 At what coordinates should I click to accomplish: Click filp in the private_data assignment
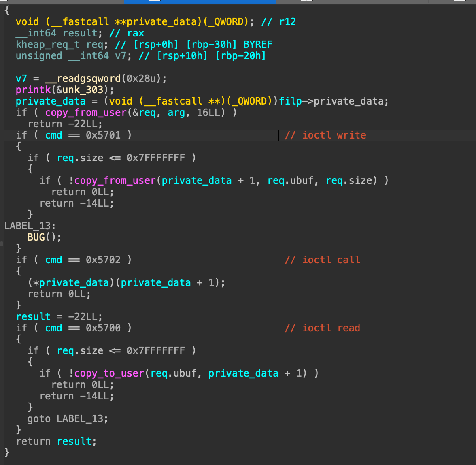[290, 101]
